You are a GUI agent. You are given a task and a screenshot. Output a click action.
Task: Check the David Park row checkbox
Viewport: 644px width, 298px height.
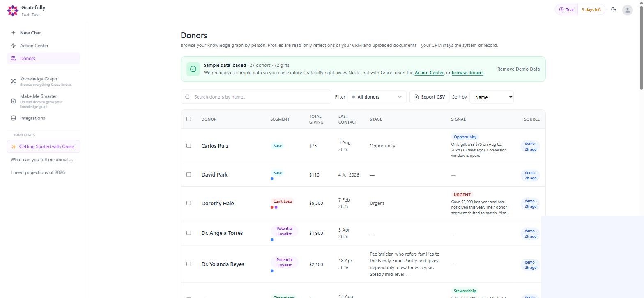(189, 174)
